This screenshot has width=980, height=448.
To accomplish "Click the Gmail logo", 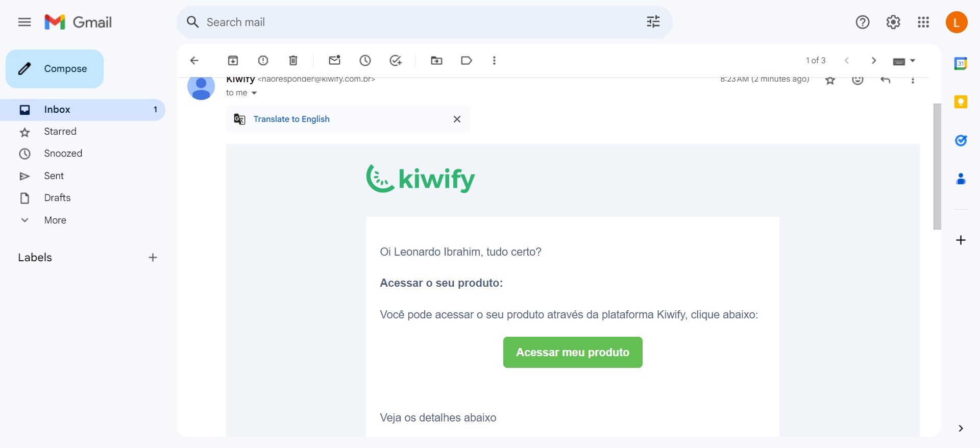I will tap(78, 22).
